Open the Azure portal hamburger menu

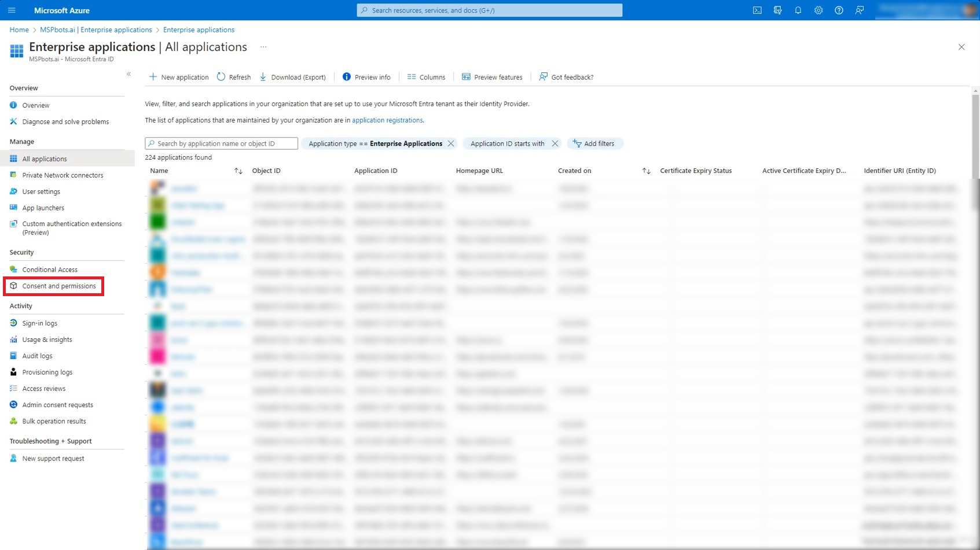(12, 10)
